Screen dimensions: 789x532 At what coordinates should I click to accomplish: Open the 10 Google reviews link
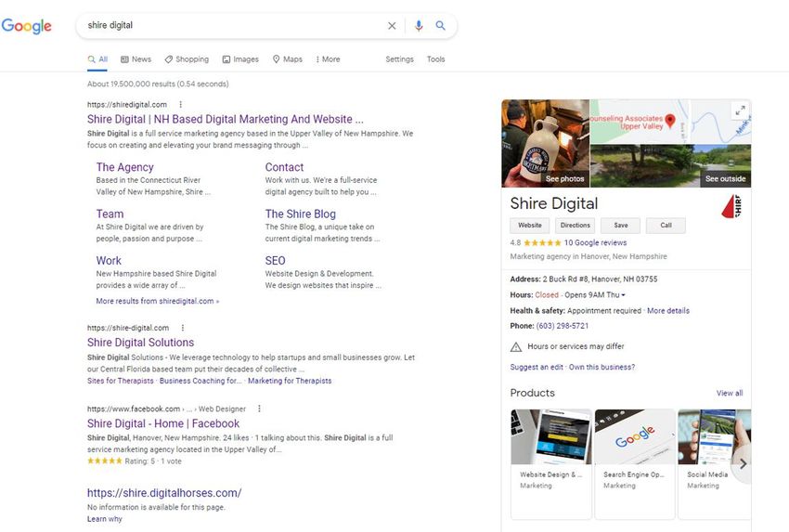595,242
